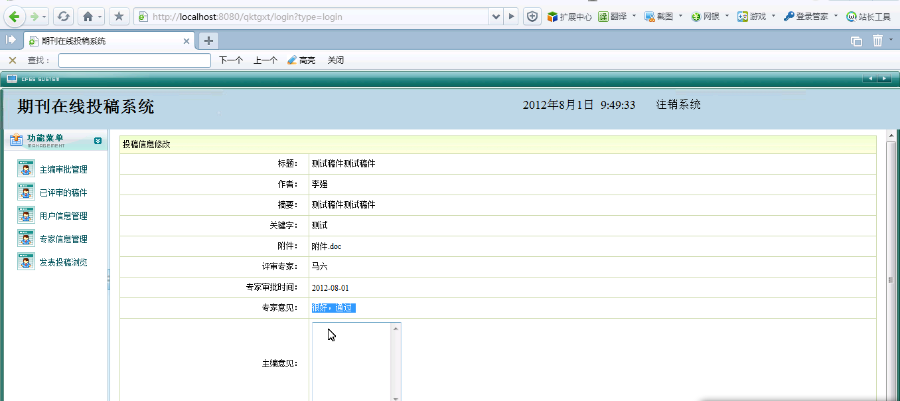The height and width of the screenshot is (401, 900).
Task: Click the home icon in browser toolbar
Action: coord(87,16)
